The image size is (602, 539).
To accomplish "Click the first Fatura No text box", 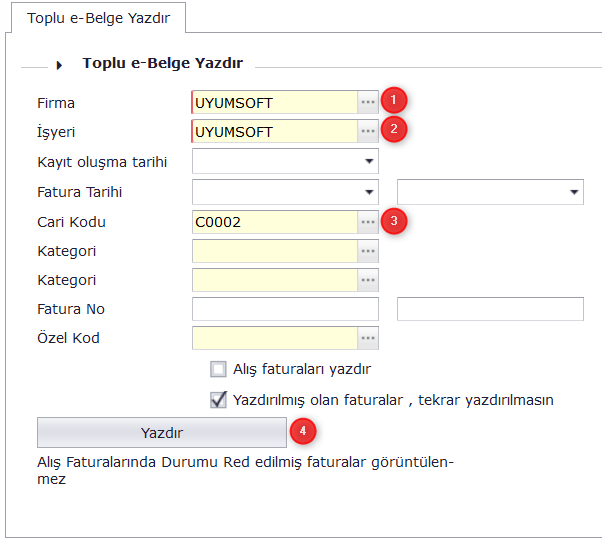I will 285,309.
